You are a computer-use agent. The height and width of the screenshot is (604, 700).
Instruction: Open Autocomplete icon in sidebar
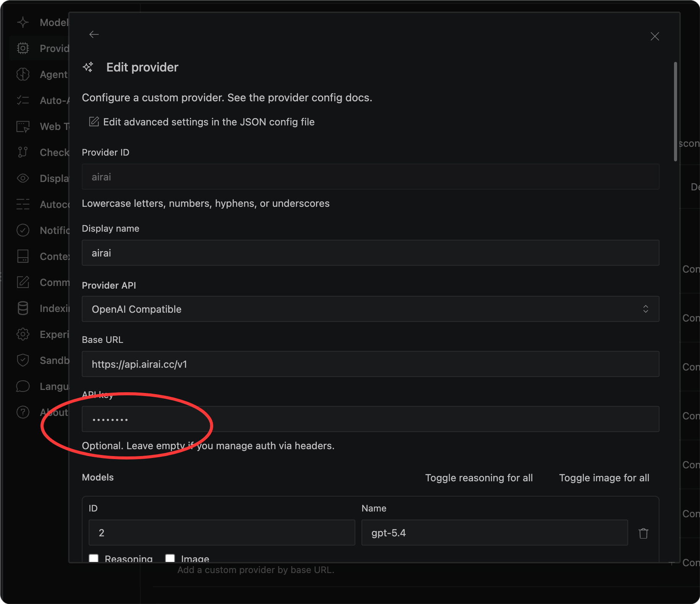(x=23, y=204)
